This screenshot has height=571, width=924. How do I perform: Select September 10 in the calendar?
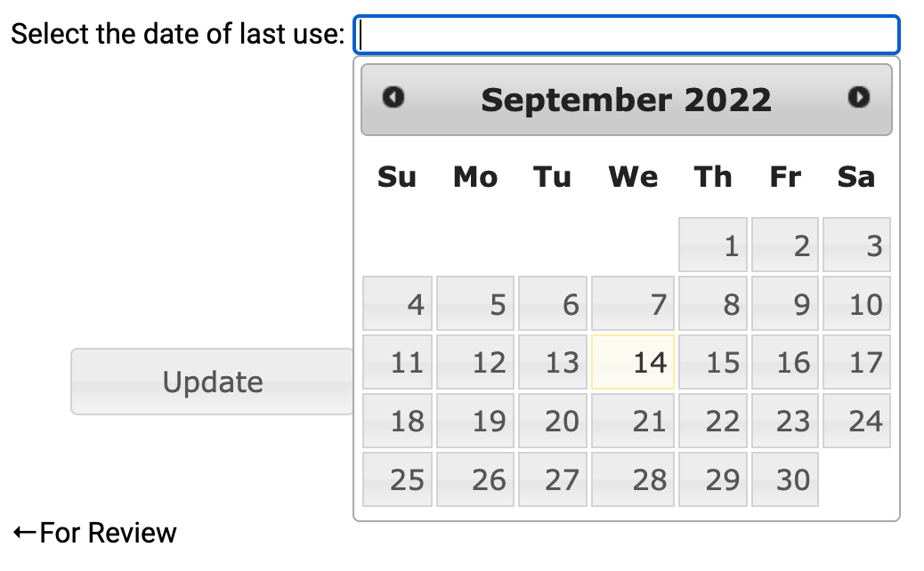(855, 303)
